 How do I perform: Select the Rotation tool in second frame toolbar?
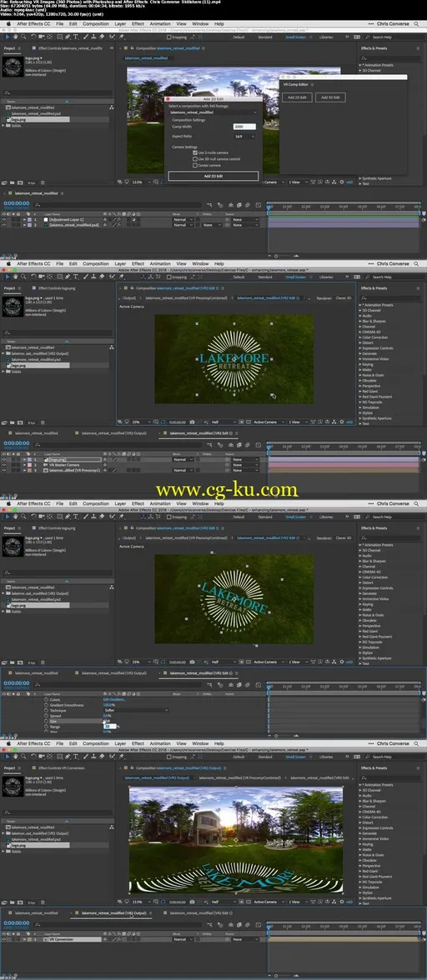(33, 277)
